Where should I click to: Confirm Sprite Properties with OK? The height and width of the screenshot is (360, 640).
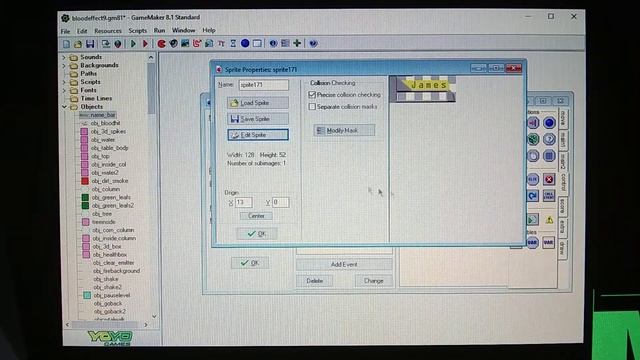coord(257,234)
